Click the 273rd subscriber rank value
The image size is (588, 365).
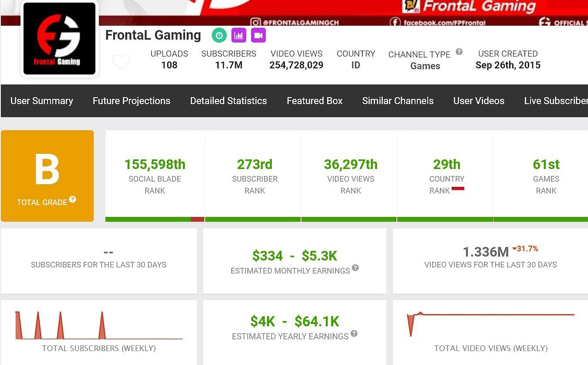(x=255, y=164)
